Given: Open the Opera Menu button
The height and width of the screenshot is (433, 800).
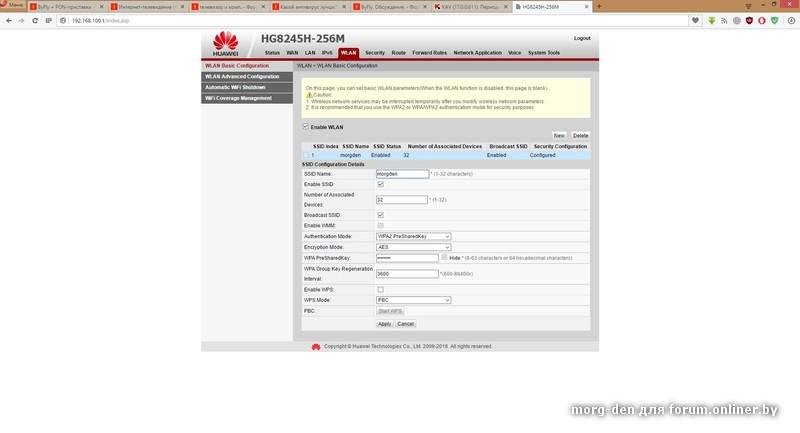Looking at the screenshot, I should [12, 5].
